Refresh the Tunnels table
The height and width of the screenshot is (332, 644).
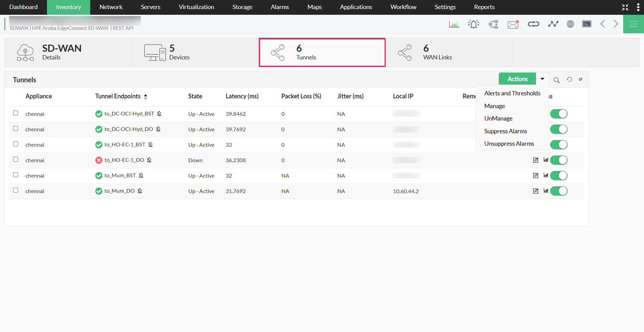point(570,79)
